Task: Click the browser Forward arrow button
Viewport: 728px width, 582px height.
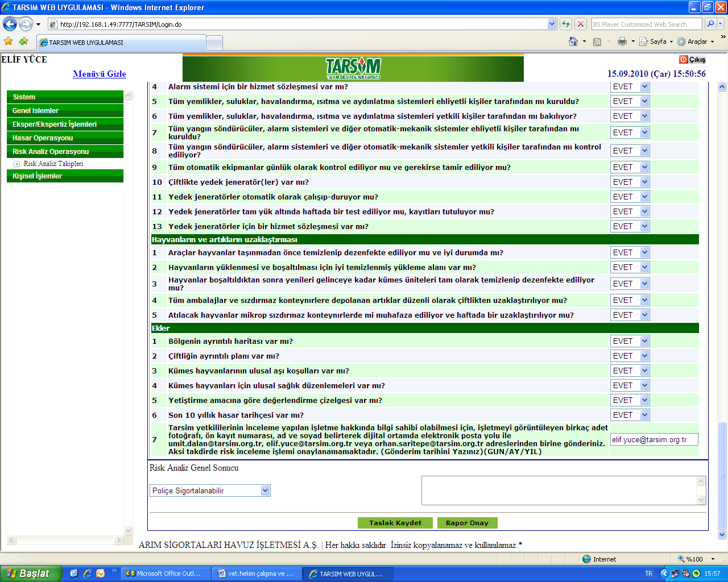Action: [x=26, y=24]
